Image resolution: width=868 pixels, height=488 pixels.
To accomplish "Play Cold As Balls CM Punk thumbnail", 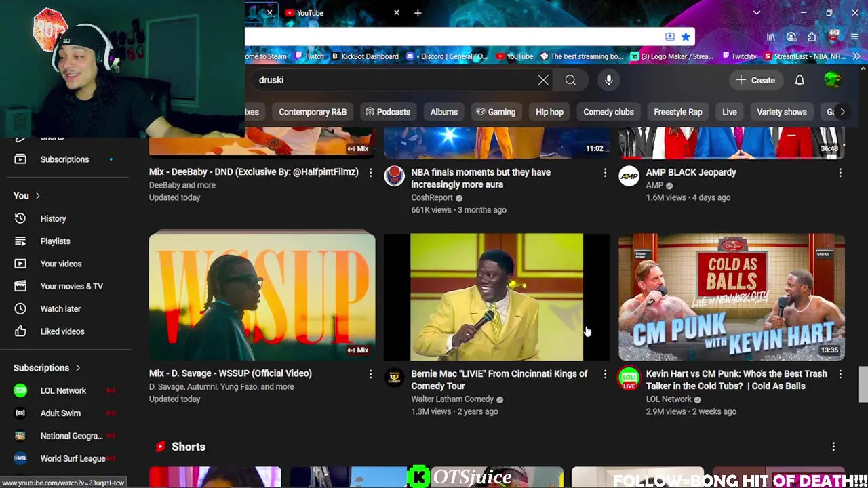I will pyautogui.click(x=732, y=297).
